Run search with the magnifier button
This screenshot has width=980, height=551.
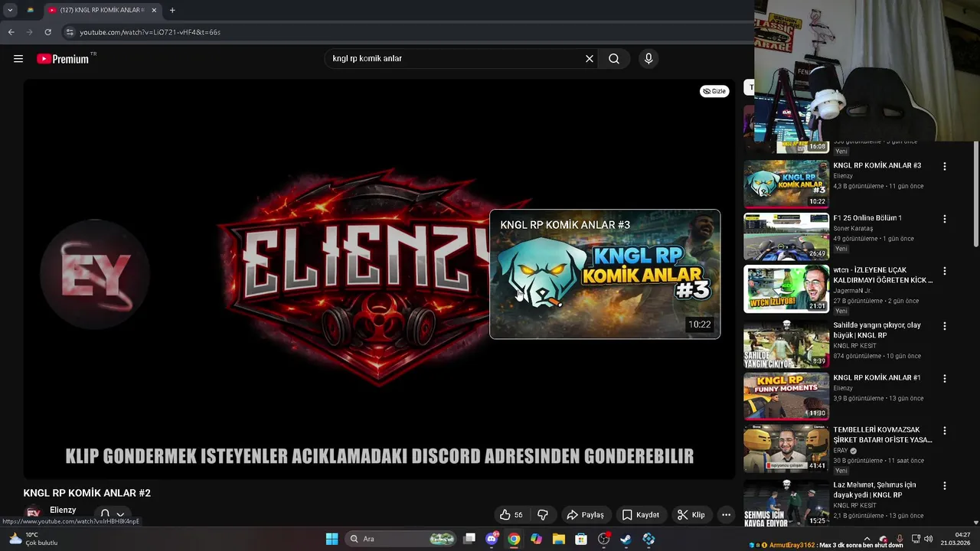point(614,59)
